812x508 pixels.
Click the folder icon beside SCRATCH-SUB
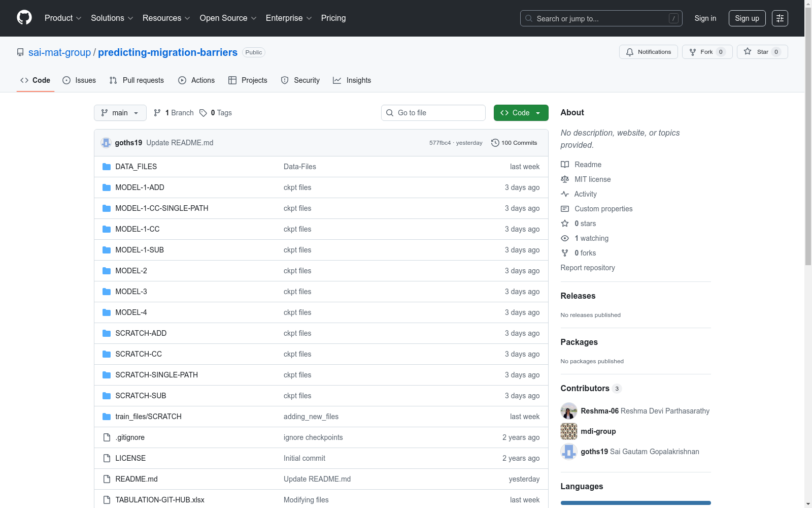(x=107, y=396)
